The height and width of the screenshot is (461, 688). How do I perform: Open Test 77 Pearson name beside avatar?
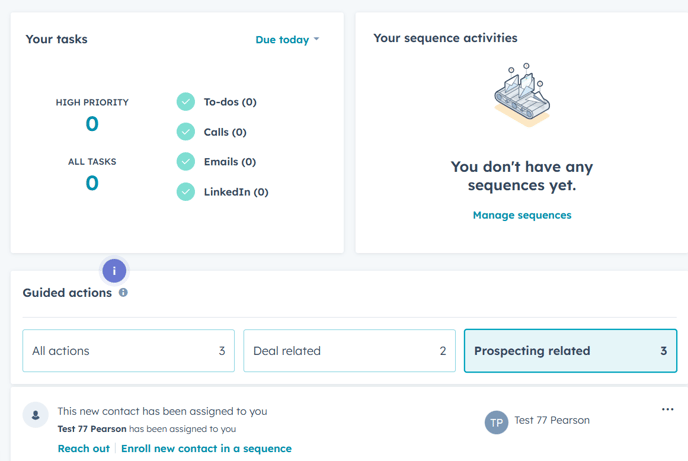point(552,421)
